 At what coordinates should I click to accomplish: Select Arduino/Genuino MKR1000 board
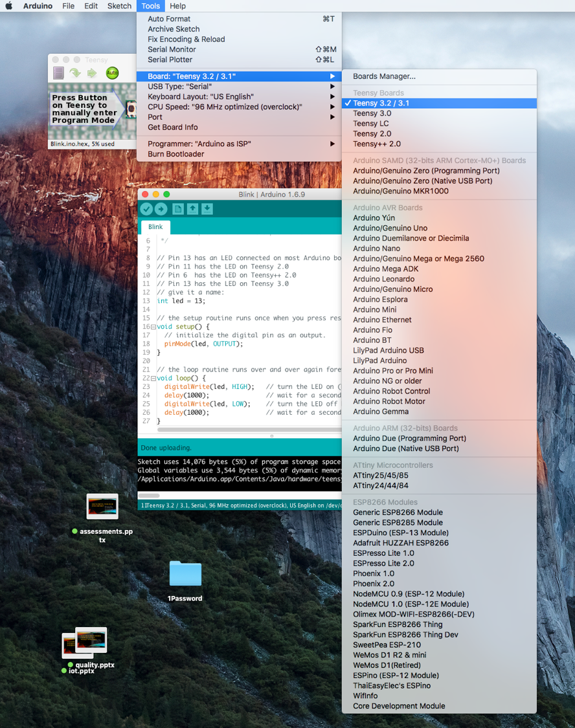click(x=440, y=192)
